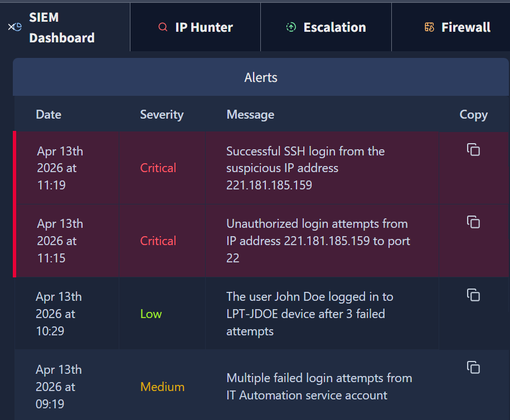Copy the IT Automation failed login alert
Screen dimensions: 510x420
(473, 368)
